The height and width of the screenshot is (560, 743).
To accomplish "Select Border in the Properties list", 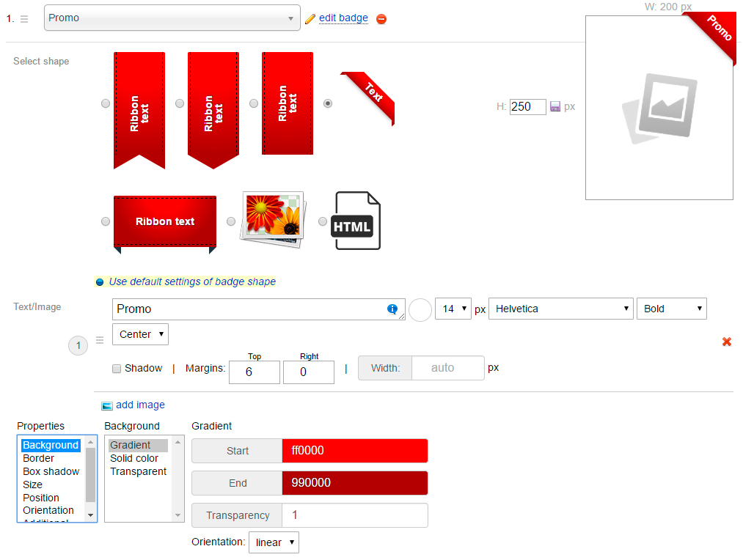I will click(38, 458).
